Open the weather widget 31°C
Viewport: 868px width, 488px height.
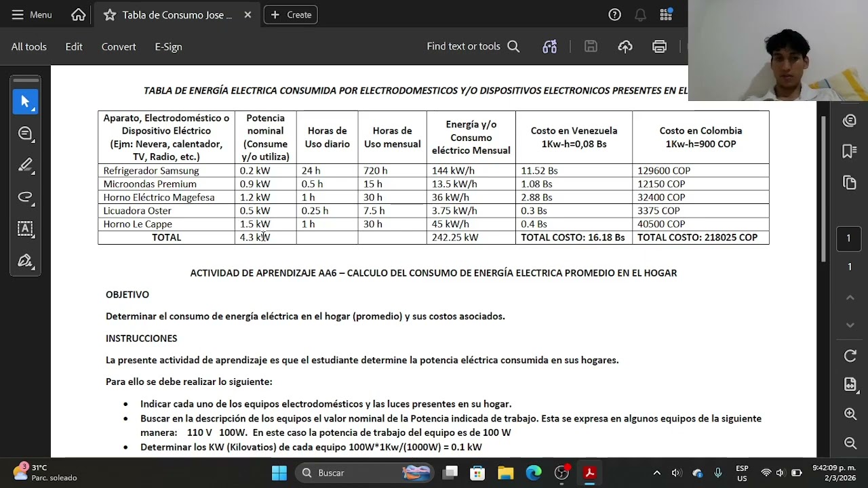(44, 472)
